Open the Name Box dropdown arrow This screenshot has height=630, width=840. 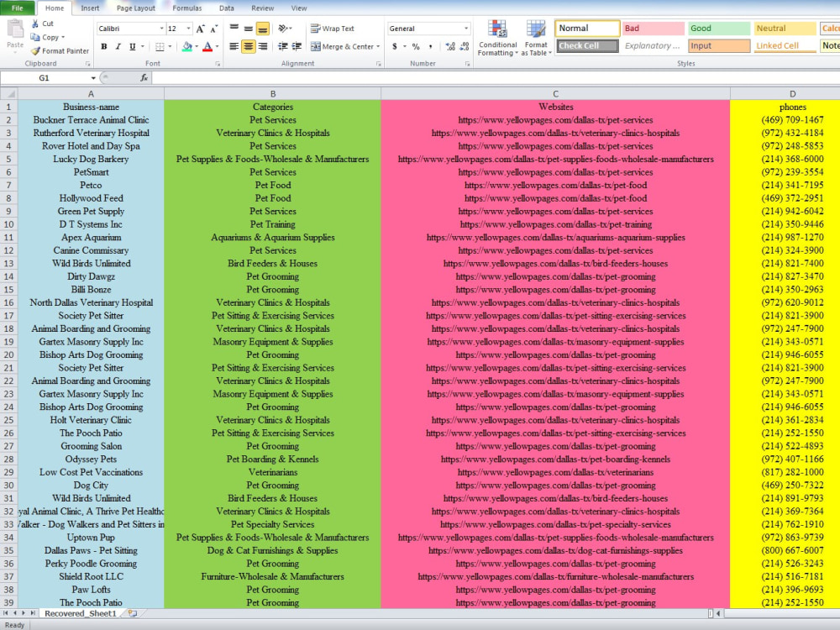click(93, 78)
